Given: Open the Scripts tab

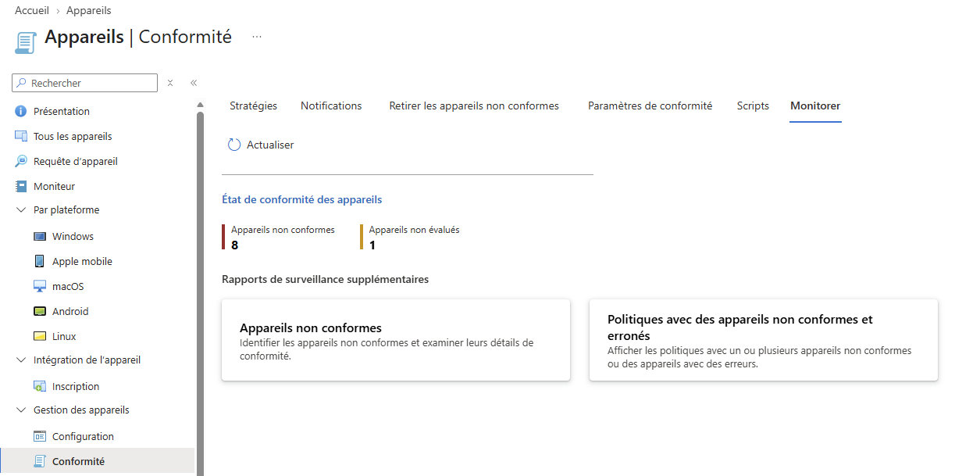Looking at the screenshot, I should click(x=753, y=106).
